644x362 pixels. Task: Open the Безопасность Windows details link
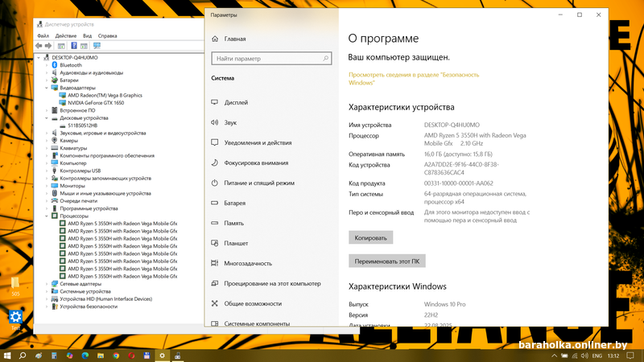click(x=414, y=78)
